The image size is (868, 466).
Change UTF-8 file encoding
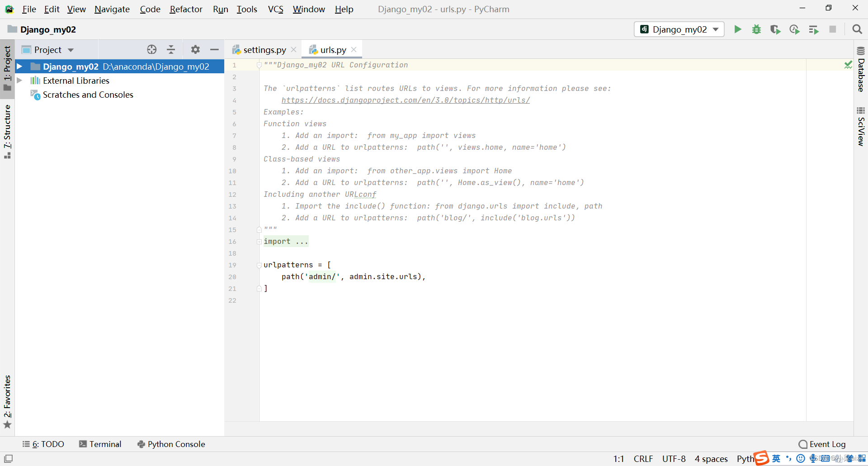674,459
